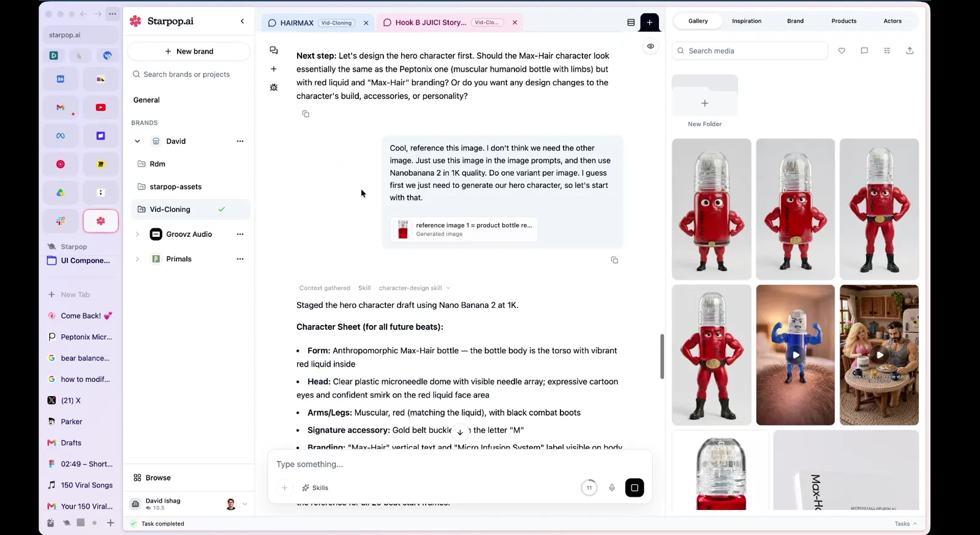Close the Hook B JUICI Story tab
The image size is (980, 535).
(x=515, y=23)
